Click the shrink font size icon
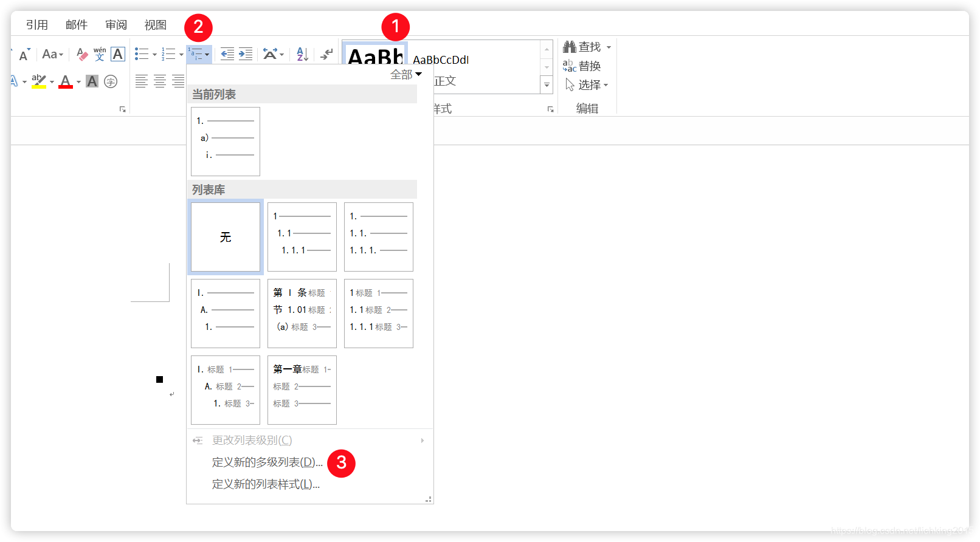 [x=23, y=55]
